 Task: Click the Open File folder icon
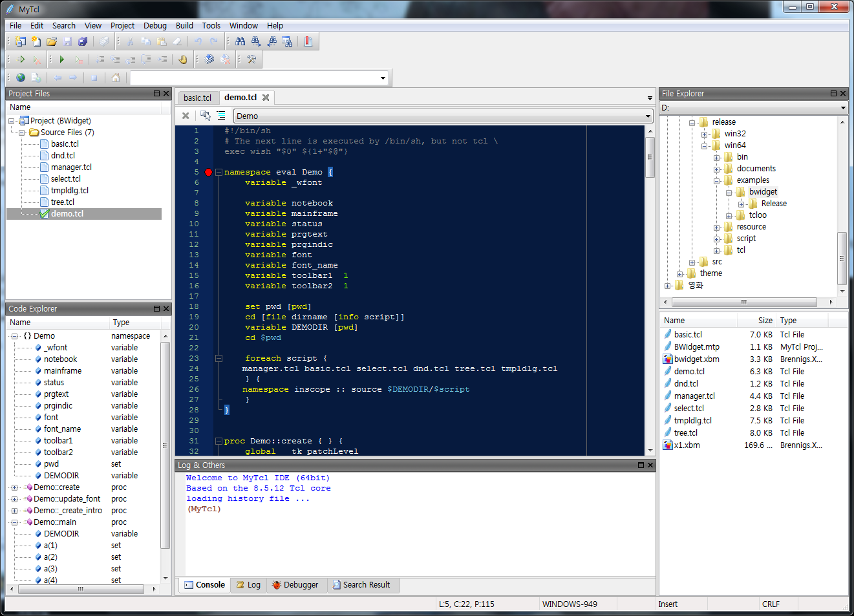tap(52, 41)
